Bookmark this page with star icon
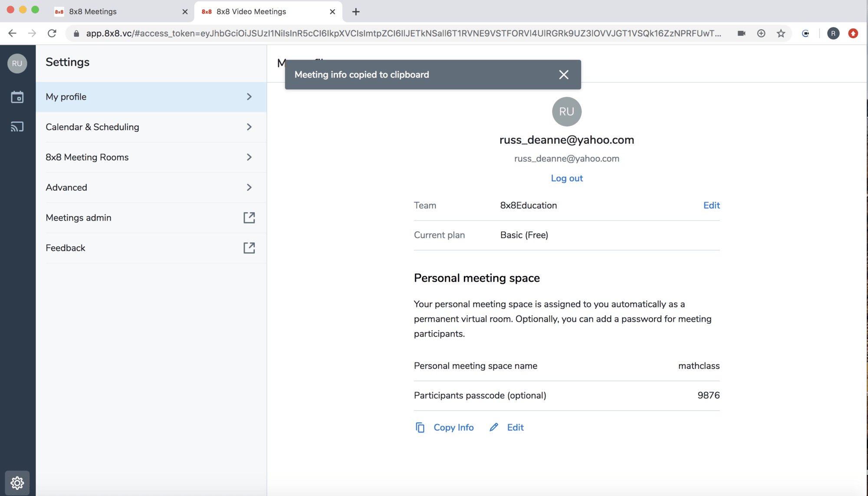 pyautogui.click(x=781, y=33)
